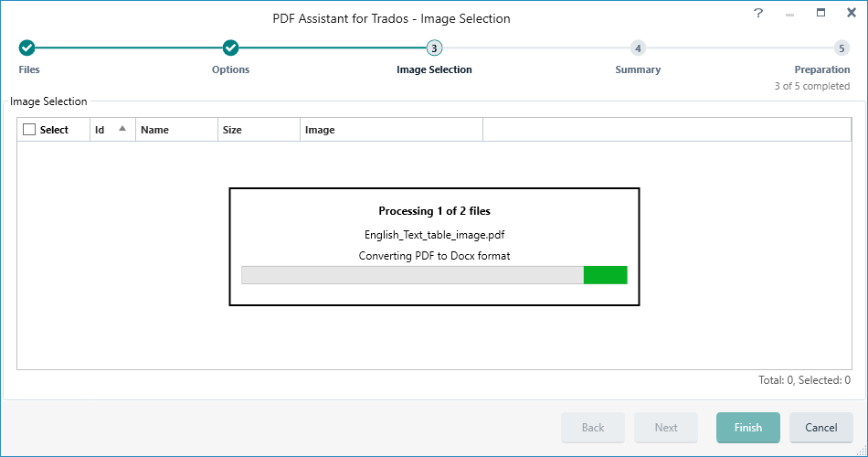Click the resize grip at window corner
The height and width of the screenshot is (457, 868).
coord(862,451)
